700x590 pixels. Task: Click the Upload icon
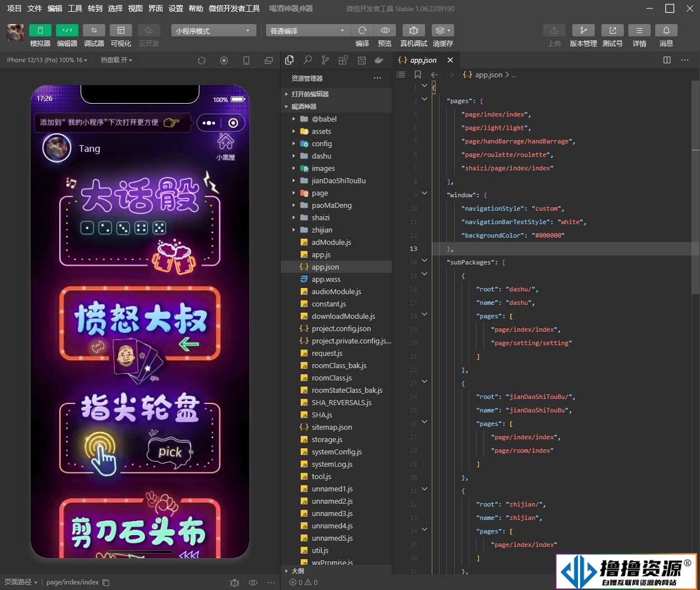click(554, 30)
